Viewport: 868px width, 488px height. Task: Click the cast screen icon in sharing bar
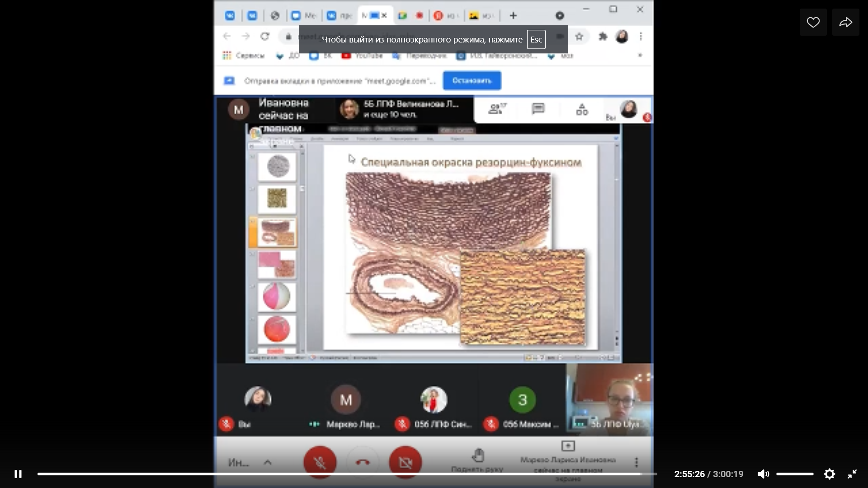(x=229, y=80)
